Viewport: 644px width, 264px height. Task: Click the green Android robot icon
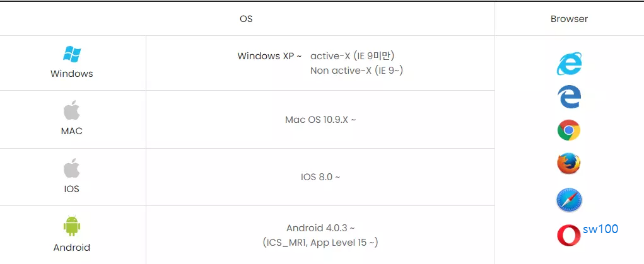(x=71, y=226)
